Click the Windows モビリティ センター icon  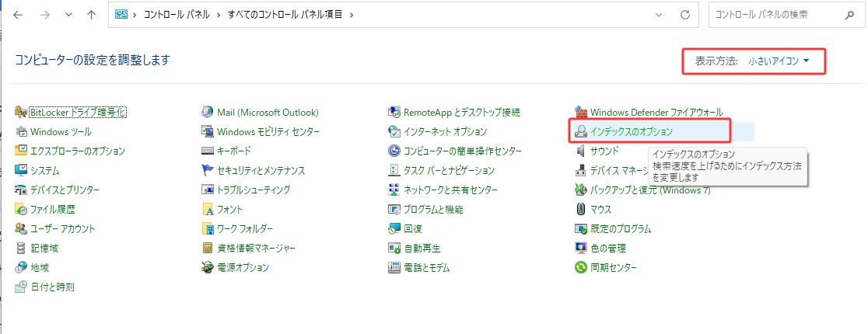tap(208, 131)
